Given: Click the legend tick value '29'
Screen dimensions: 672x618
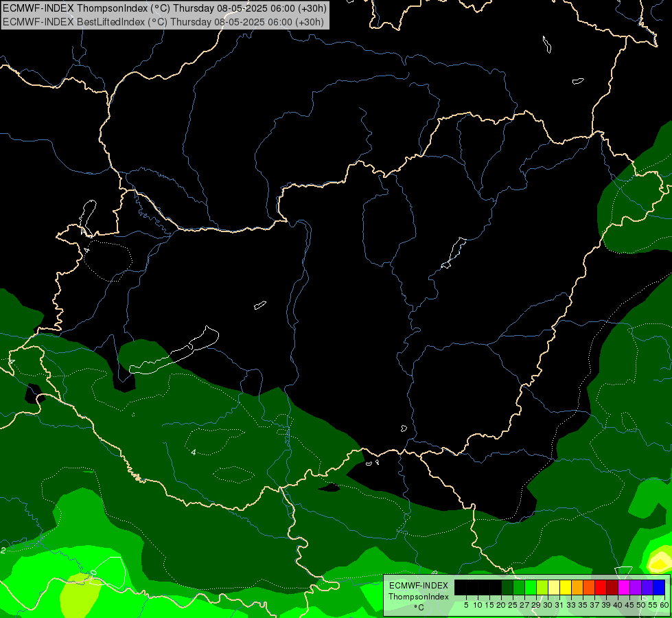Looking at the screenshot, I should tap(536, 605).
